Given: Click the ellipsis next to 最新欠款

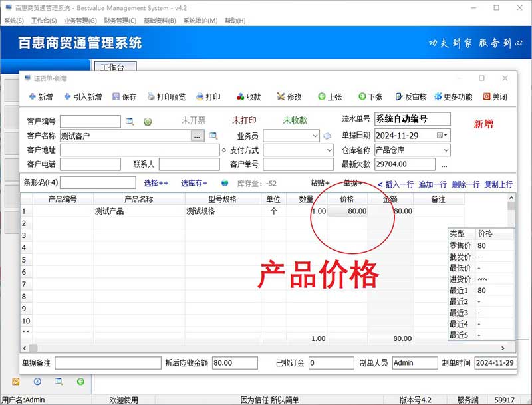Looking at the screenshot, I should (x=444, y=165).
